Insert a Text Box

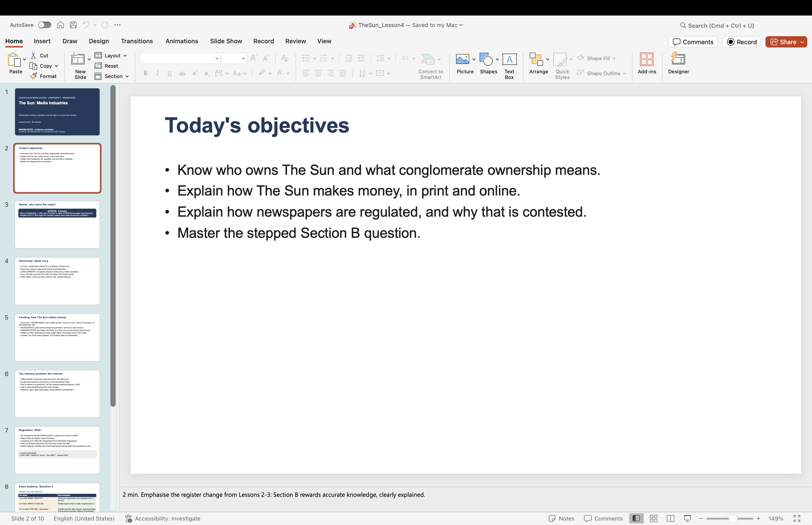[x=509, y=66]
